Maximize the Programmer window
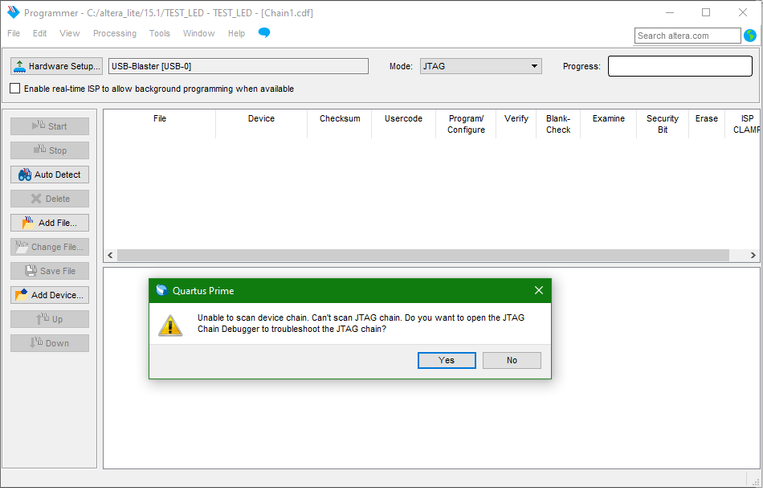763x488 pixels. [x=706, y=13]
